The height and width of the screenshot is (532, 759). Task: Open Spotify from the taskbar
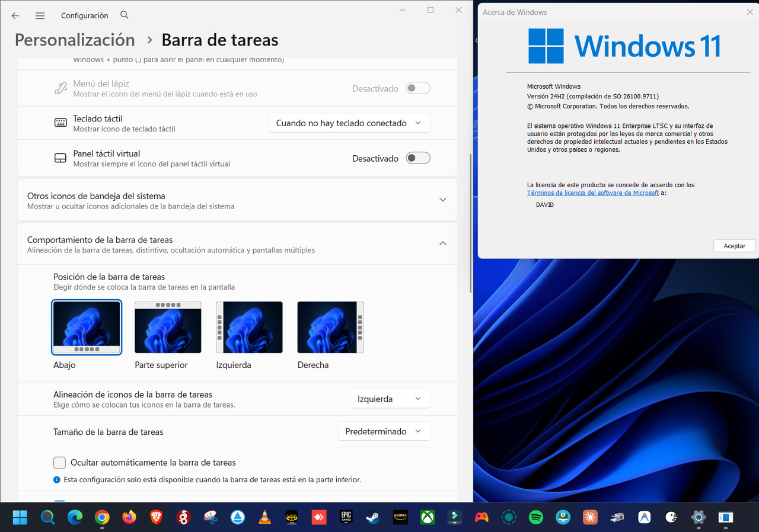[x=536, y=517]
